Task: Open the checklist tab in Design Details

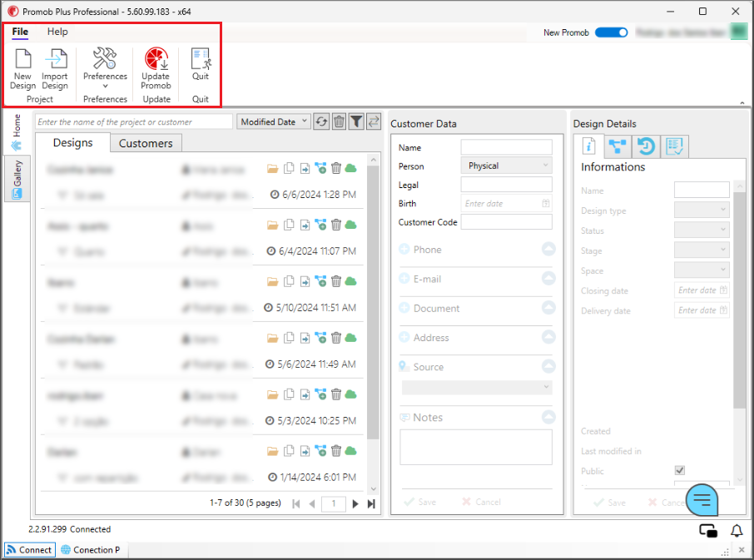Action: [675, 146]
